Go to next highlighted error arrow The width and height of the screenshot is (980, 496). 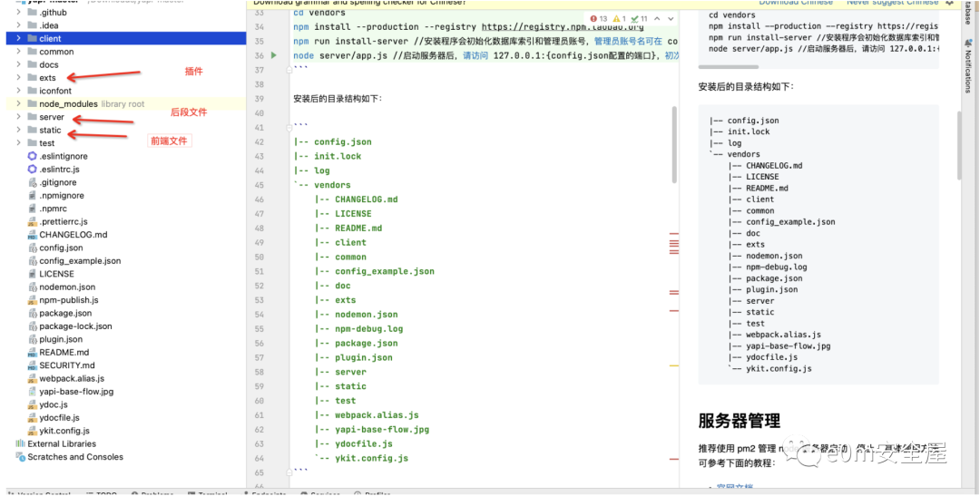(x=670, y=19)
